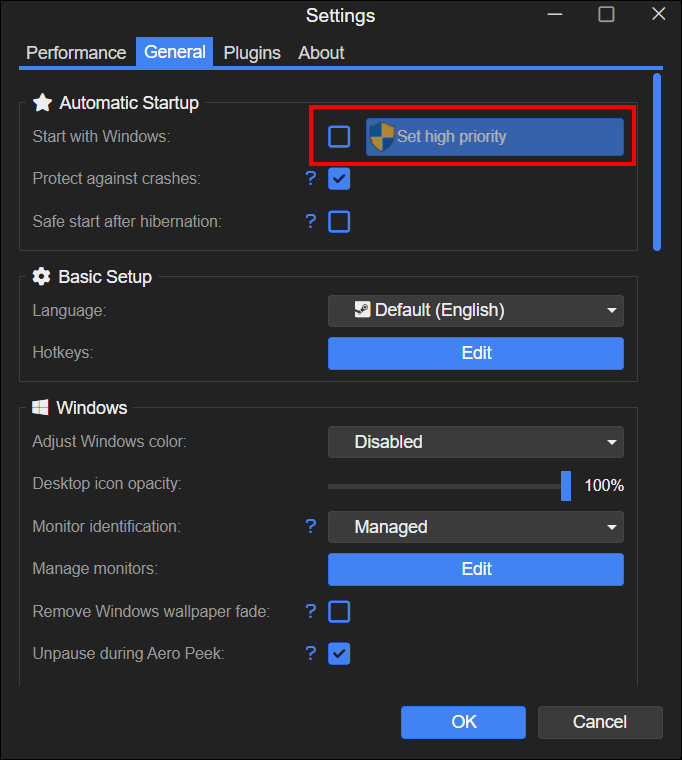Click help icon for Remove Windows wallpaper fade
Image resolution: width=682 pixels, height=760 pixels.
coord(311,611)
